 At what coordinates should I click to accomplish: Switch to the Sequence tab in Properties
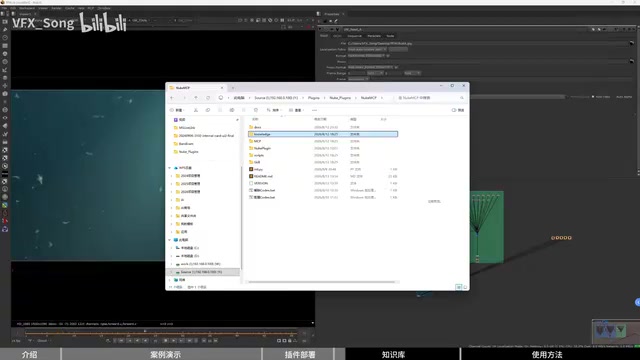click(x=354, y=36)
